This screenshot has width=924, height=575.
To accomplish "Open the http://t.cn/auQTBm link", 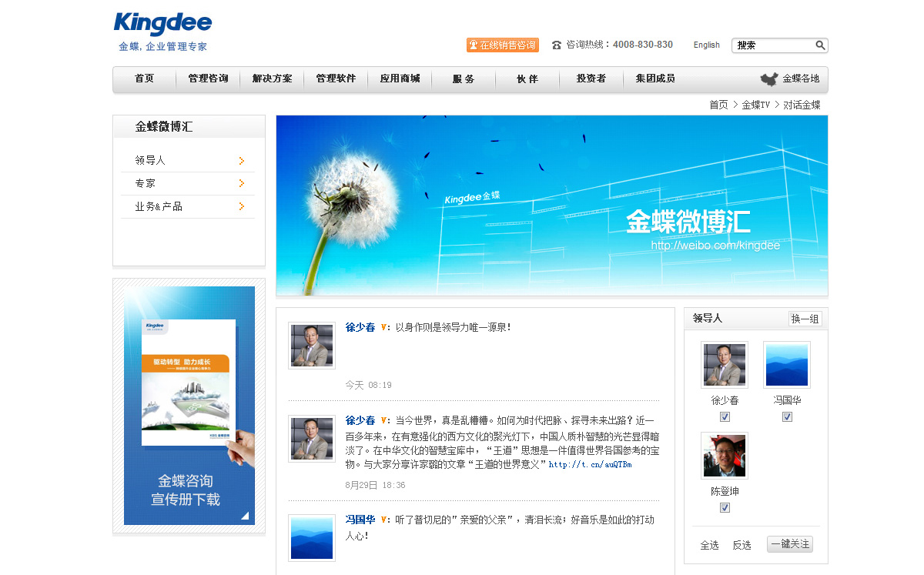I will click(591, 465).
